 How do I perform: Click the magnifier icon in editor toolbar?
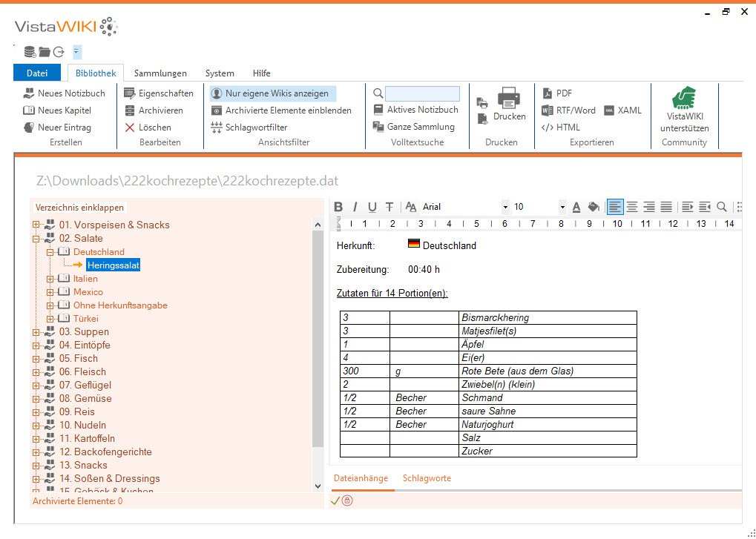(x=721, y=207)
